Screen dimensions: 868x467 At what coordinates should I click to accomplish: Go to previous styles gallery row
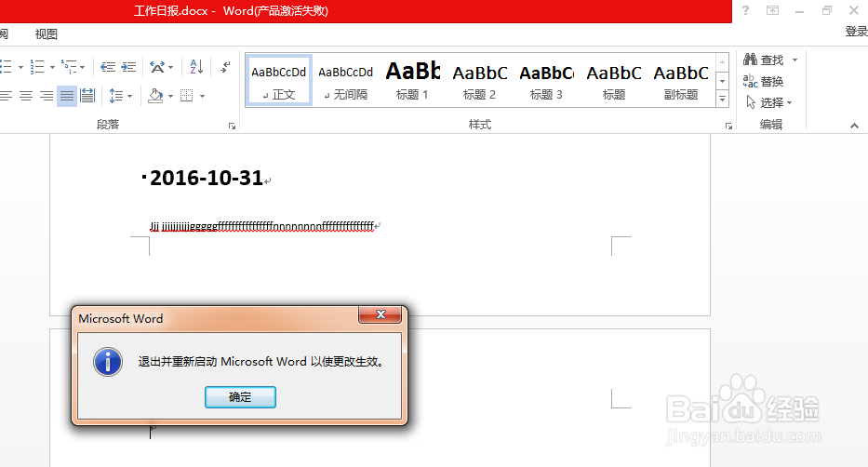pos(722,62)
